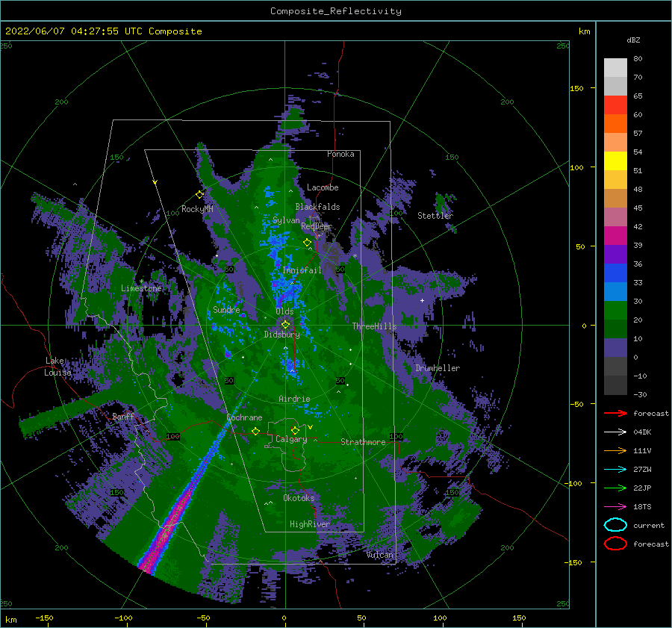The height and width of the screenshot is (628, 672).
Task: Click the dBZ legend heading
Action: tap(633, 40)
